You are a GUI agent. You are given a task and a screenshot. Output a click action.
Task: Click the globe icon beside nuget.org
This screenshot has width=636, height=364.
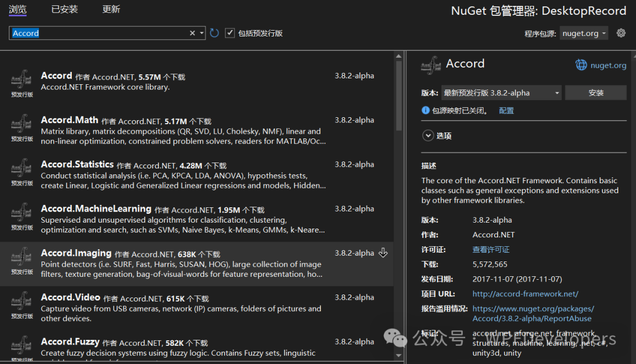581,65
